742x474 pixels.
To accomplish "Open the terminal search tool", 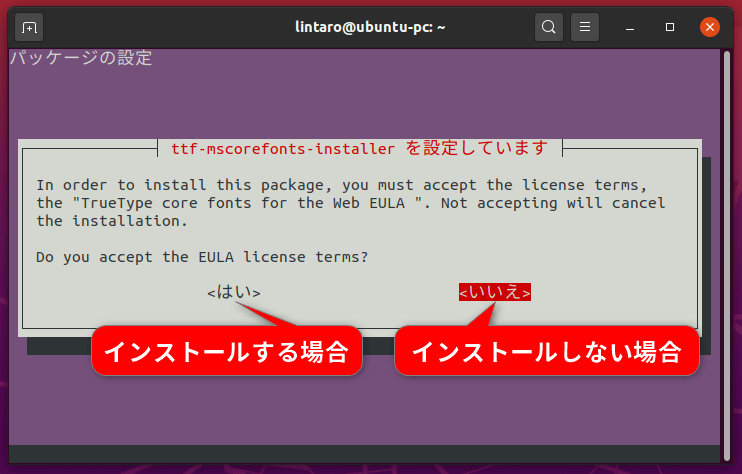I will click(548, 27).
